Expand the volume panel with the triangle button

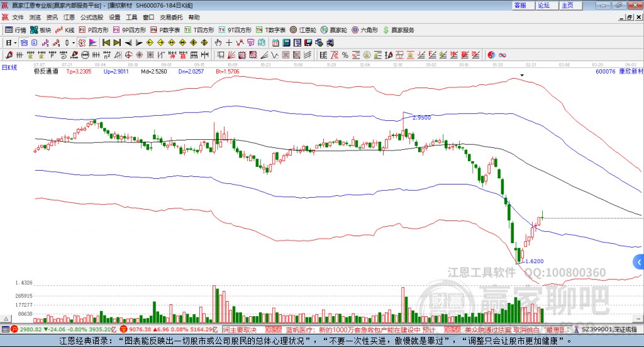(x=5, y=319)
